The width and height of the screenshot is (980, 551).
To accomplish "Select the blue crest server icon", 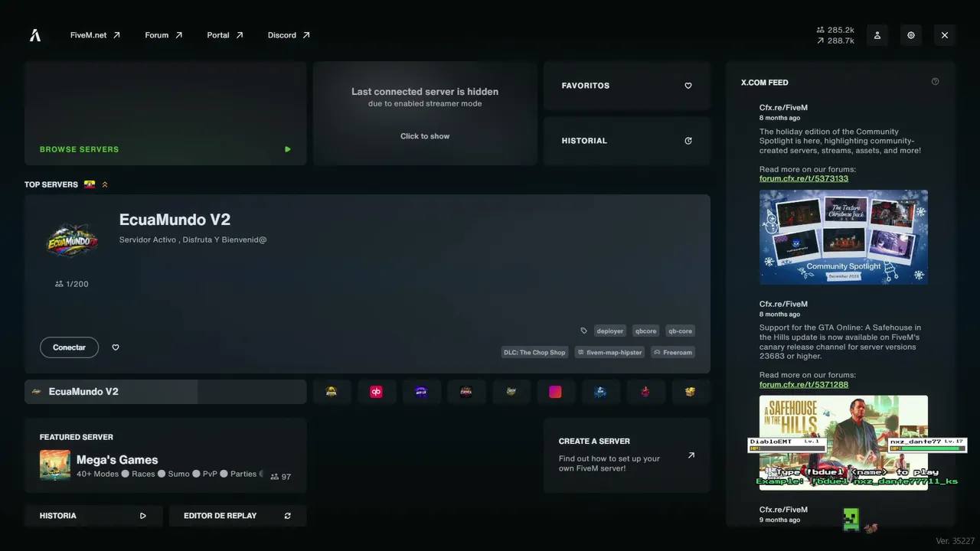I will point(601,392).
